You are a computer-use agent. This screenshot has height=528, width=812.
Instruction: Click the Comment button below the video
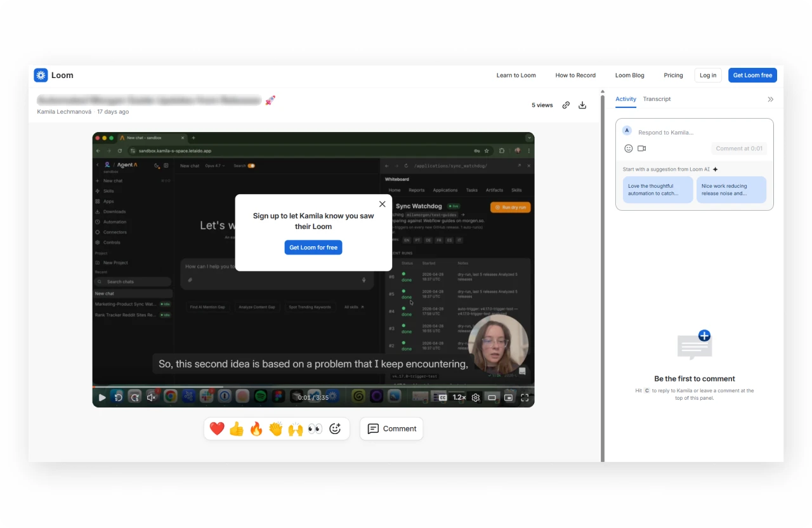point(391,428)
